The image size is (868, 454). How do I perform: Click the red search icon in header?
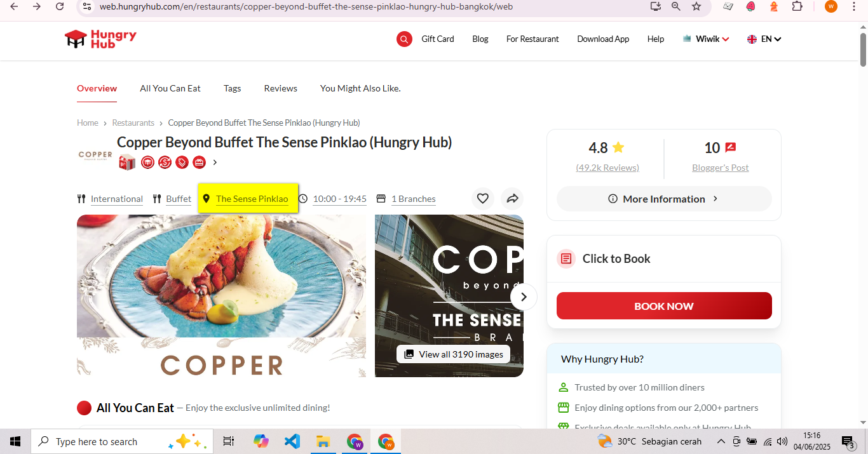404,39
